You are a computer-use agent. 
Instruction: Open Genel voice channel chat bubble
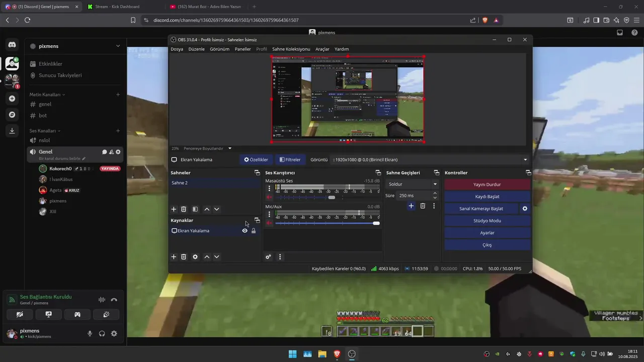click(x=105, y=152)
